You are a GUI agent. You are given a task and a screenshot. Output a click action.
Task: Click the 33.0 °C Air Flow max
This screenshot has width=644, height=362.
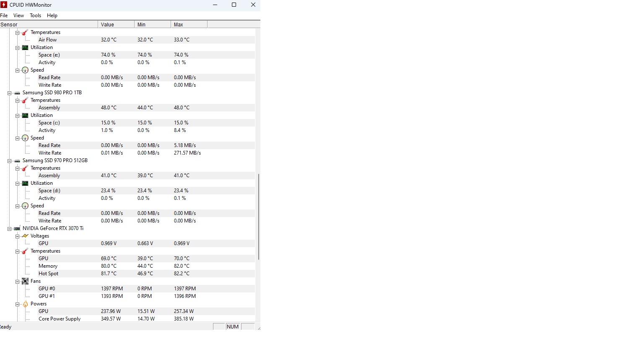(x=182, y=40)
